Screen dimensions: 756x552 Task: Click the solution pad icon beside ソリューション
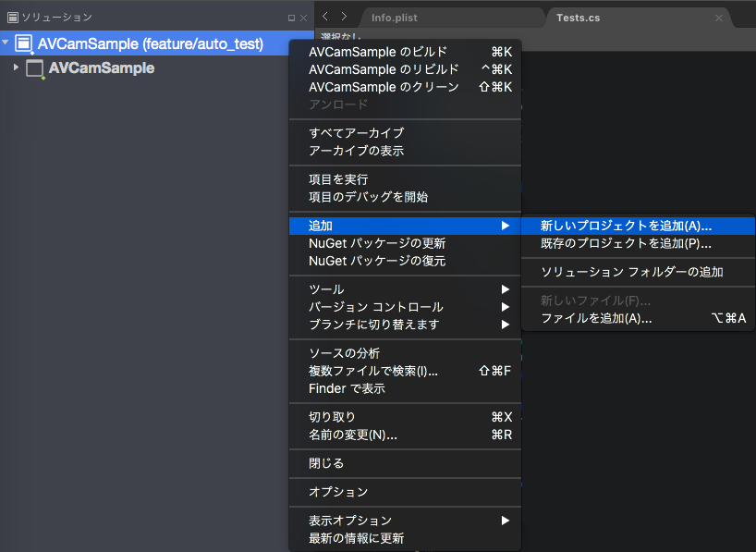(x=13, y=18)
